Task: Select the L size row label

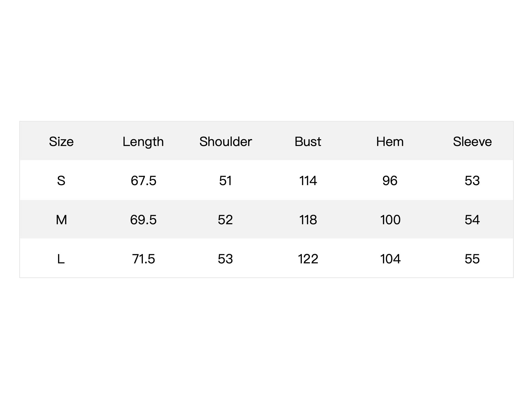Action: pos(61,259)
